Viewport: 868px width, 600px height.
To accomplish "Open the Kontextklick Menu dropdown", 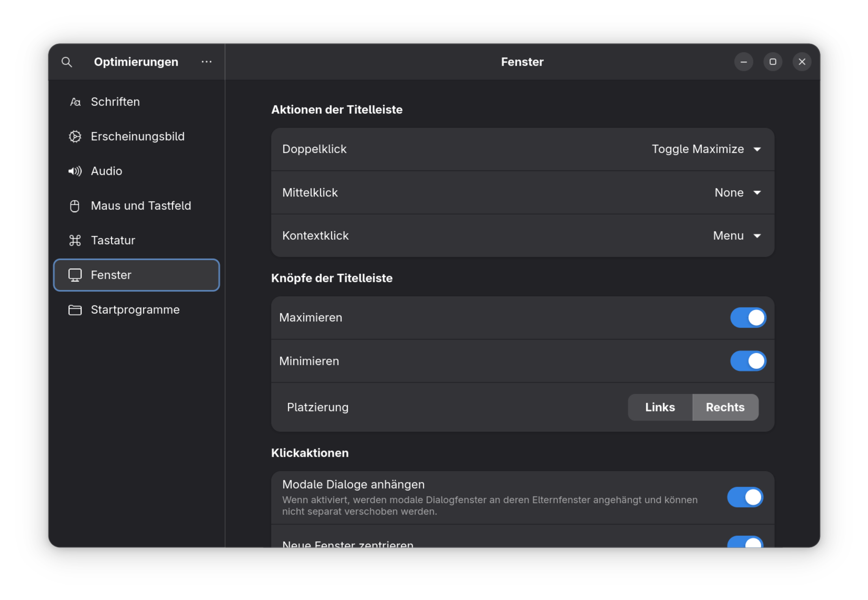I will coord(736,236).
